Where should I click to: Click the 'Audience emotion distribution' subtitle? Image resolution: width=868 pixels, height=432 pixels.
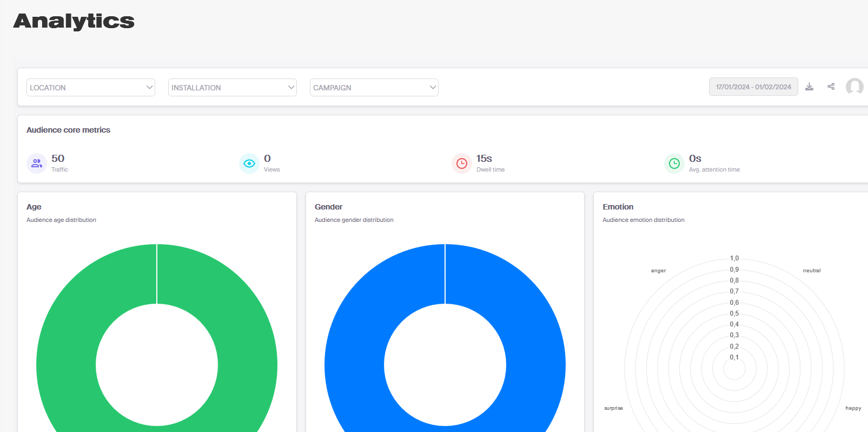[644, 220]
